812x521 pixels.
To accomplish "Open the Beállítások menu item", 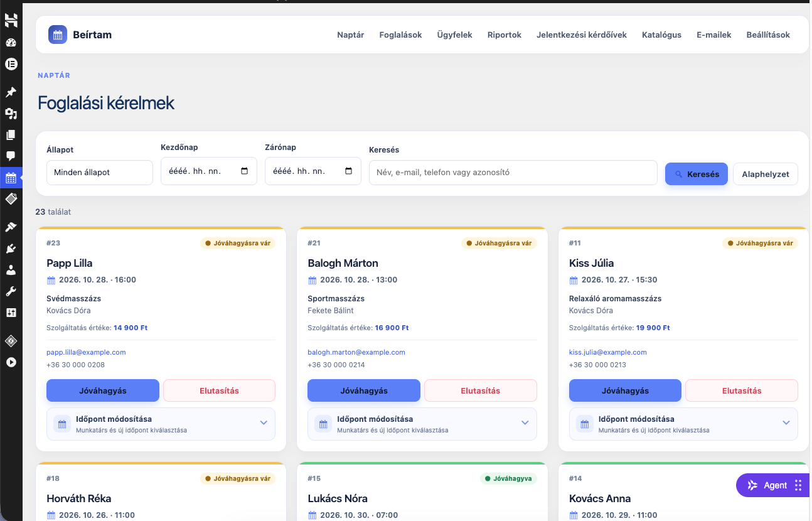I will click(x=768, y=35).
